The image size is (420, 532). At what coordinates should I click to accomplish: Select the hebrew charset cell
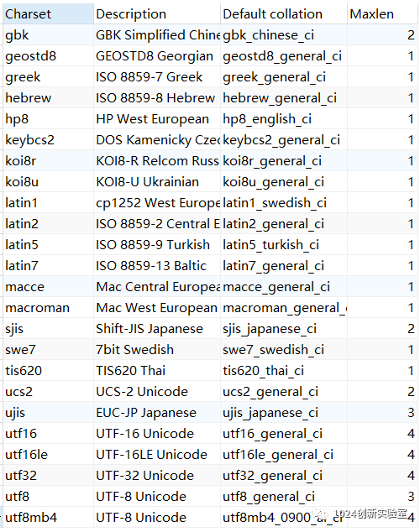tap(48, 98)
